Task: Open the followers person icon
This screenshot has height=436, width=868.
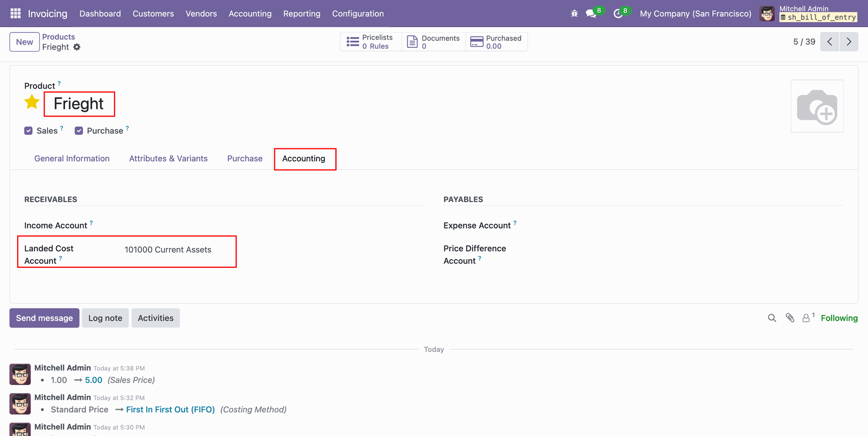Action: point(806,318)
